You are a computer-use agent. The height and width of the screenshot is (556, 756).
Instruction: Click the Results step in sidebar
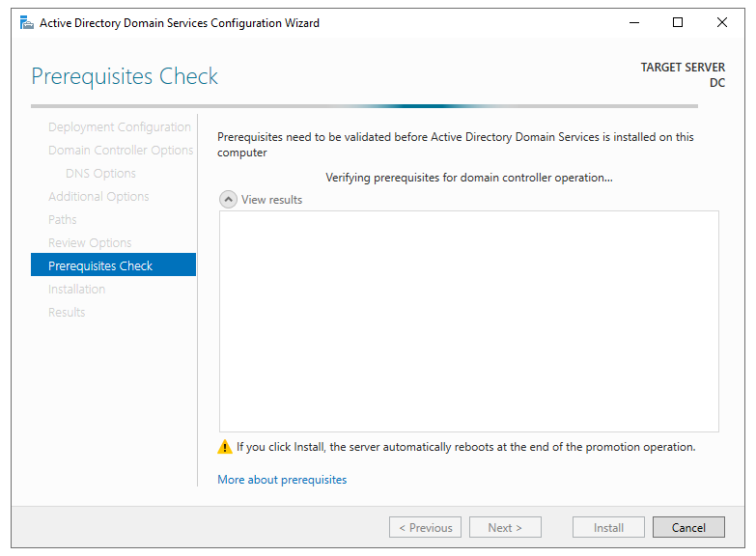coord(67,312)
